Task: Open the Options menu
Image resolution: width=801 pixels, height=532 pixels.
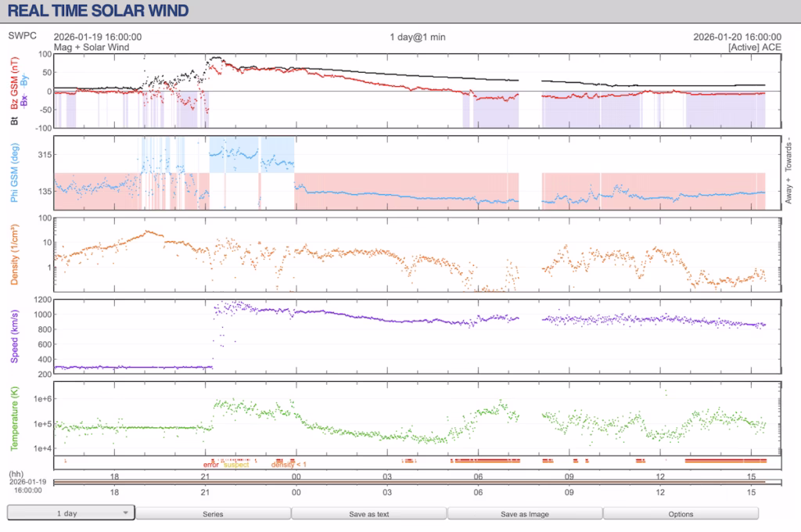Action: [681, 514]
